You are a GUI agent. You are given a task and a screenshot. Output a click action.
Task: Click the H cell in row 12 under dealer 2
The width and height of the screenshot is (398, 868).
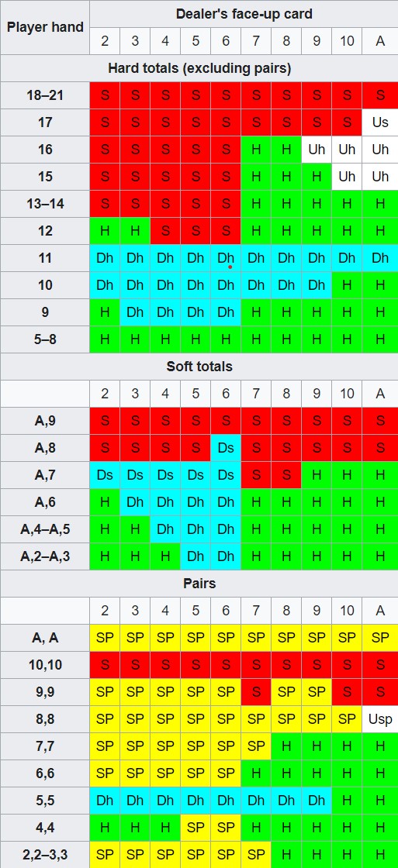tap(105, 231)
